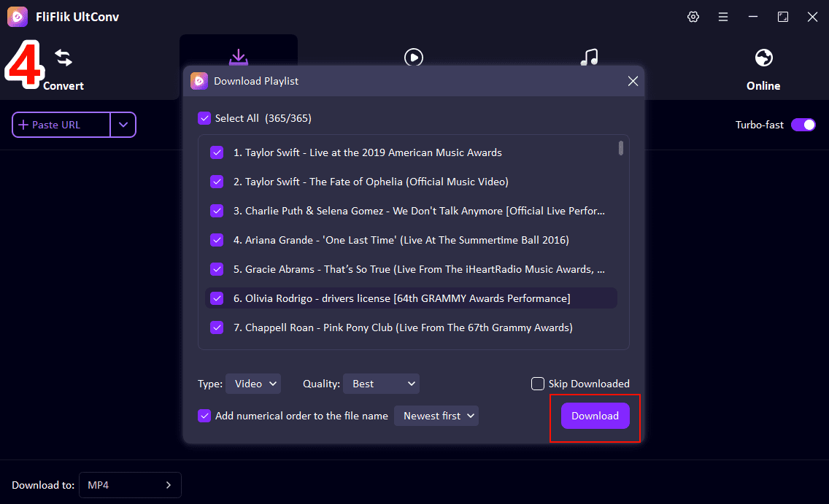Click the music note tab icon
The height and width of the screenshot is (504, 829).
(x=589, y=57)
